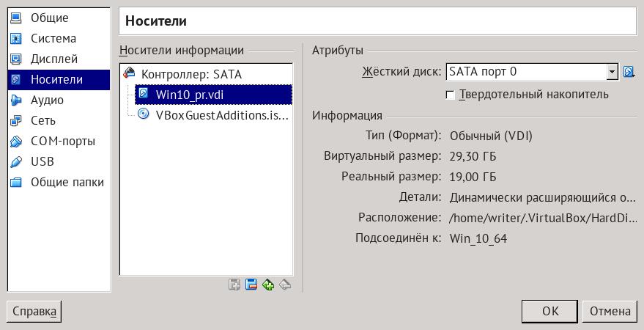Click the 19,00 ГБ real size value
Image resolution: width=644 pixels, height=330 pixels.
(x=473, y=177)
